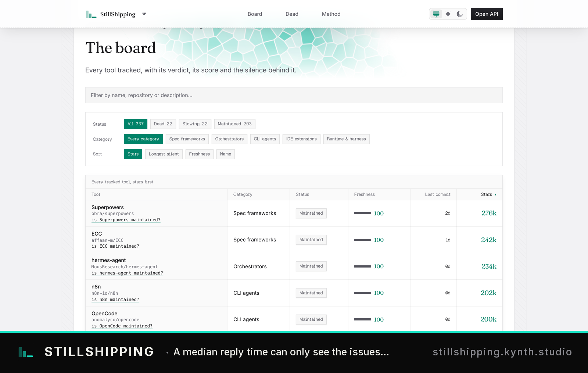The image size is (588, 373).
Task: Focus the filter by name search field
Action: coord(294,95)
